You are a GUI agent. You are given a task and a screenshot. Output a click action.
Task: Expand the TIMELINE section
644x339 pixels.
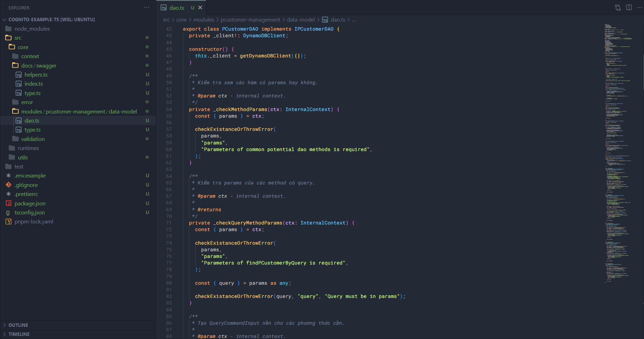[19, 334]
